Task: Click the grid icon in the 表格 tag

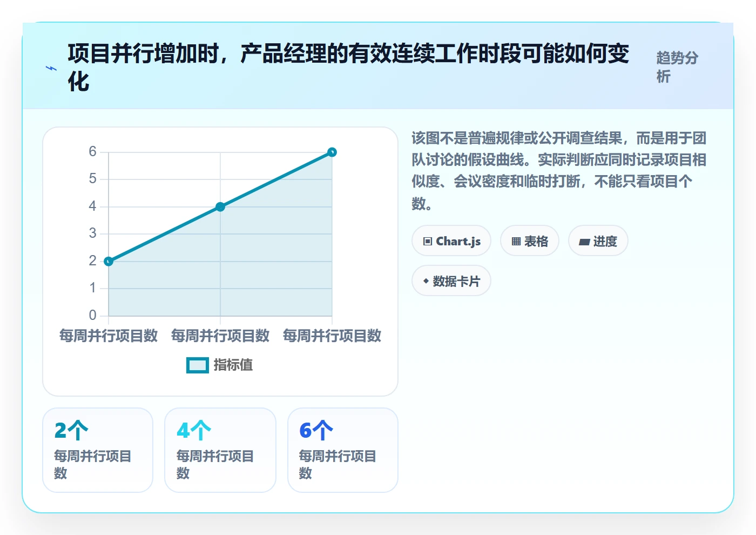Action: click(516, 242)
